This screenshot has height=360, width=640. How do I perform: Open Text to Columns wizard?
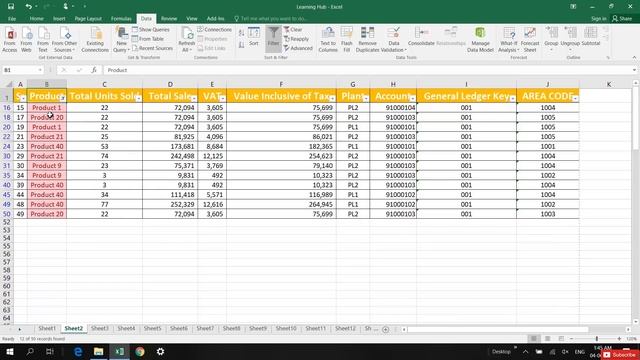[x=328, y=40]
